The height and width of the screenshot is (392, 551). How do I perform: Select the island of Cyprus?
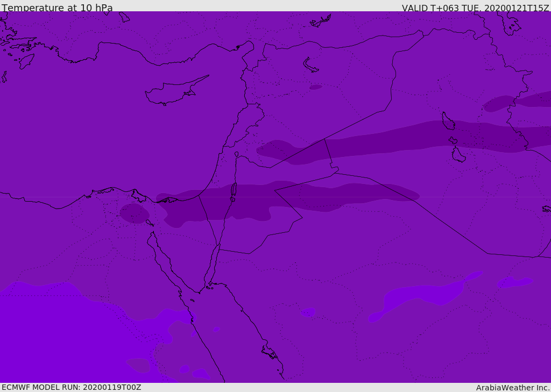172,92
